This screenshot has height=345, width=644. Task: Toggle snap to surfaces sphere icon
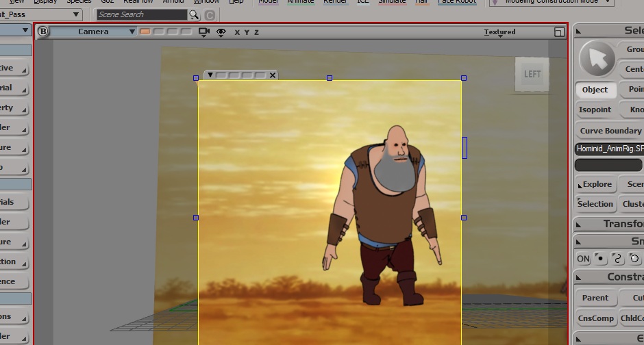point(634,259)
